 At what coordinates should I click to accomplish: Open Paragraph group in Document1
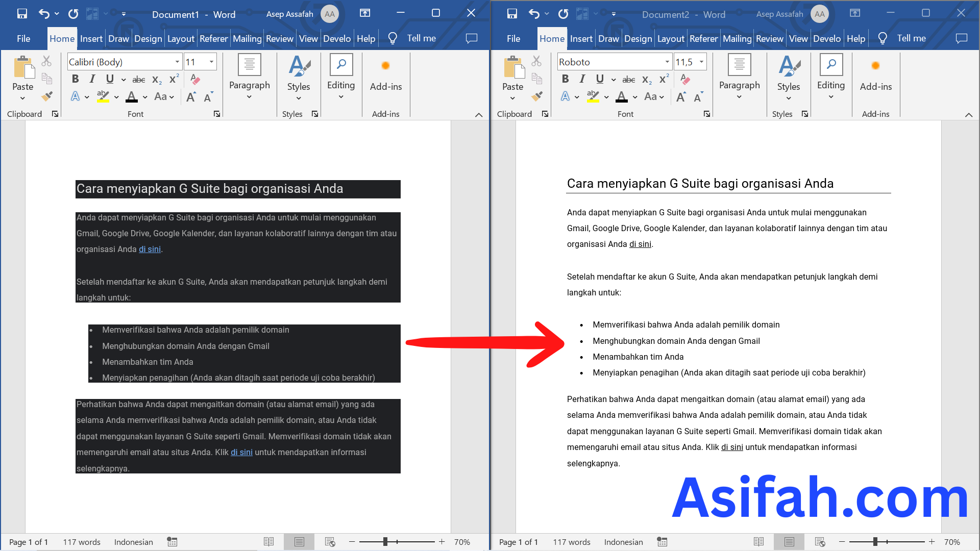tap(250, 78)
